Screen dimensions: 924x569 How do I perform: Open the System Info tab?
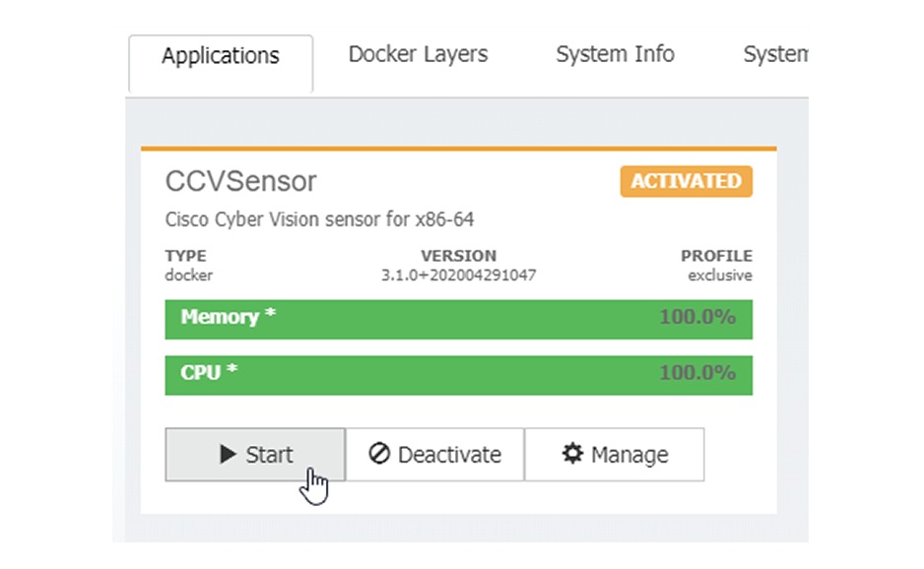(x=615, y=54)
